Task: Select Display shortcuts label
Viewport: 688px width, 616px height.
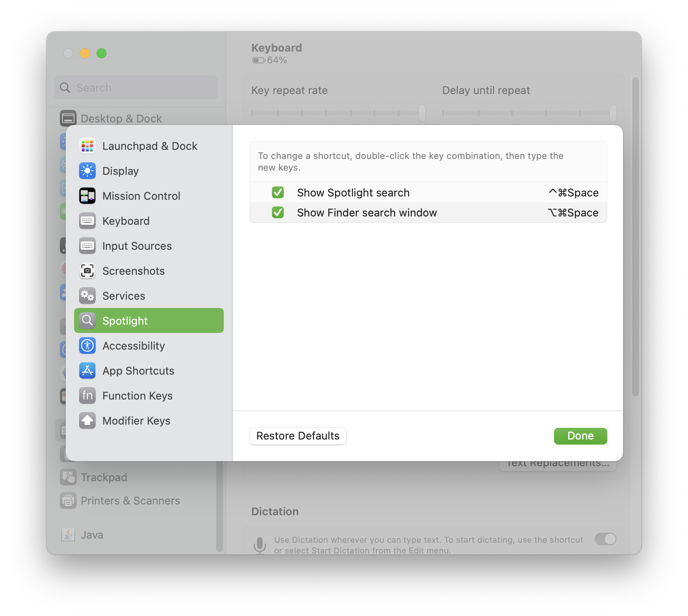Action: (x=121, y=171)
